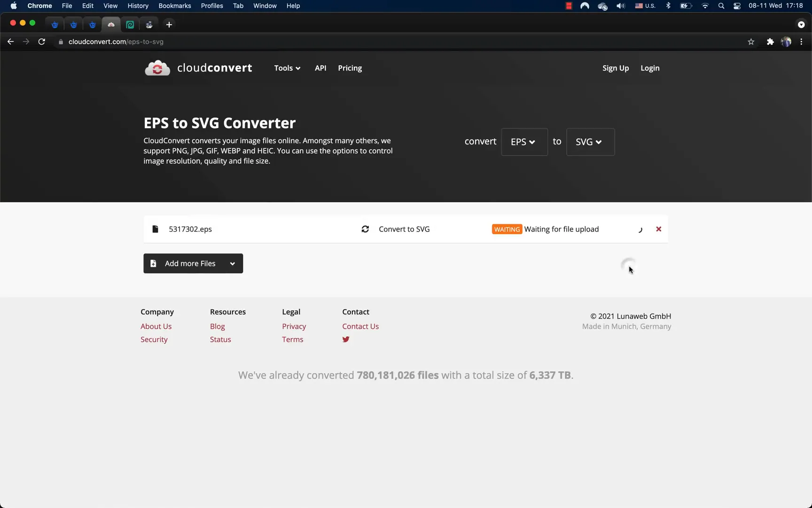Click the convert arrows icon beside Convert to SVG
The height and width of the screenshot is (508, 812).
coord(365,229)
